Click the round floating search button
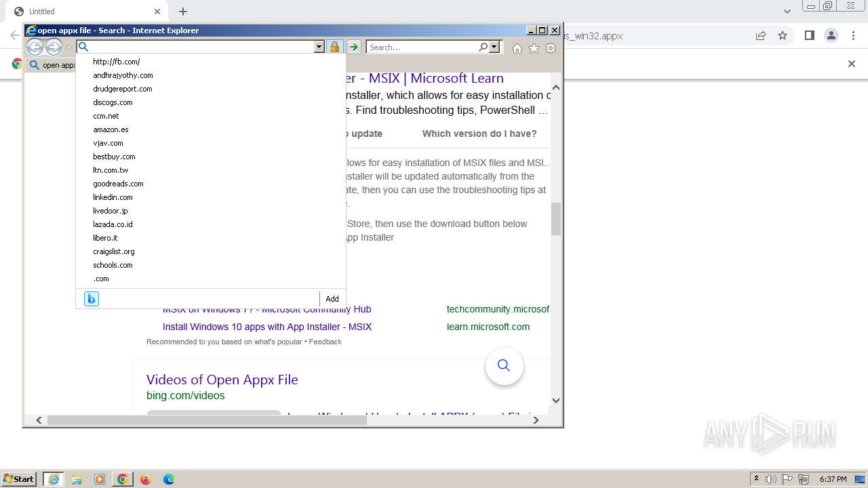The width and height of the screenshot is (868, 488). [504, 366]
